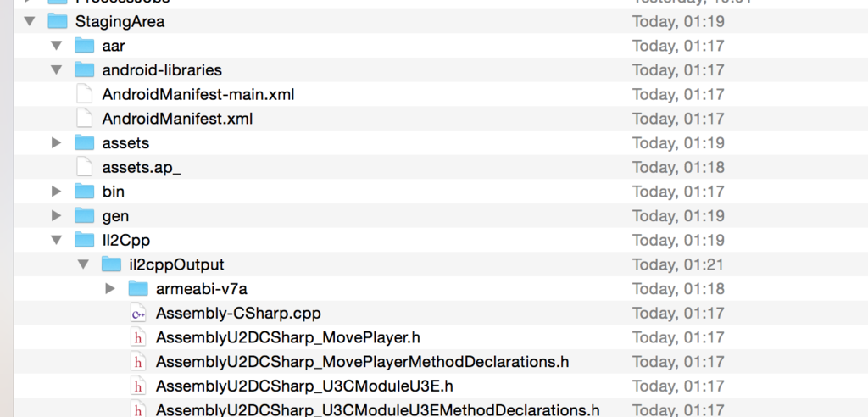Click the AndroidManifest.xml document icon
Image resolution: width=868 pixels, height=417 pixels.
click(x=84, y=119)
